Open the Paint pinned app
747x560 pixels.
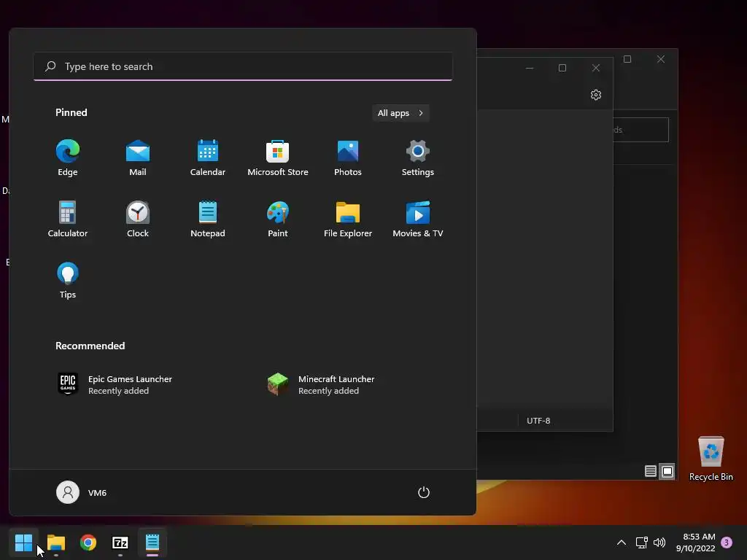tap(278, 219)
